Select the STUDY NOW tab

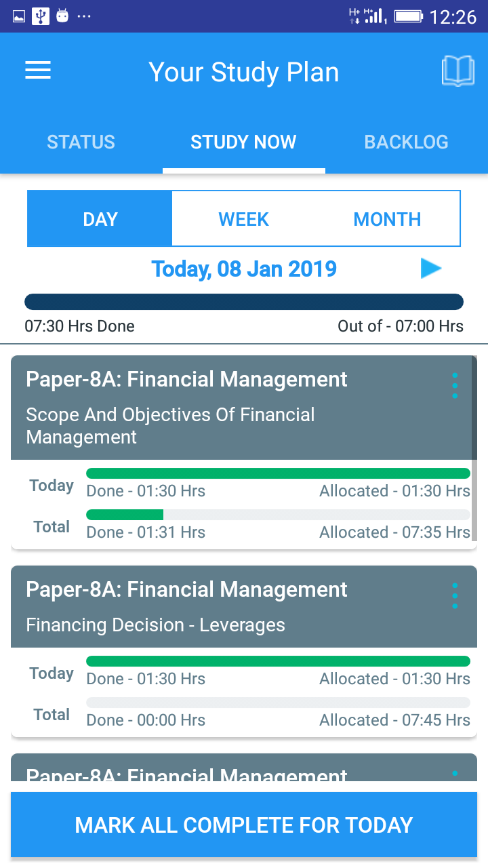pyautogui.click(x=243, y=142)
